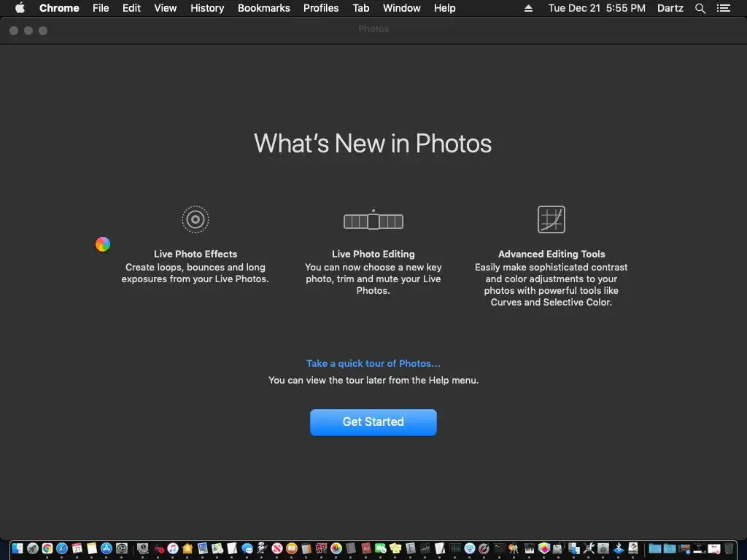Open the Edit menu
This screenshot has width=747, height=560.
131,8
